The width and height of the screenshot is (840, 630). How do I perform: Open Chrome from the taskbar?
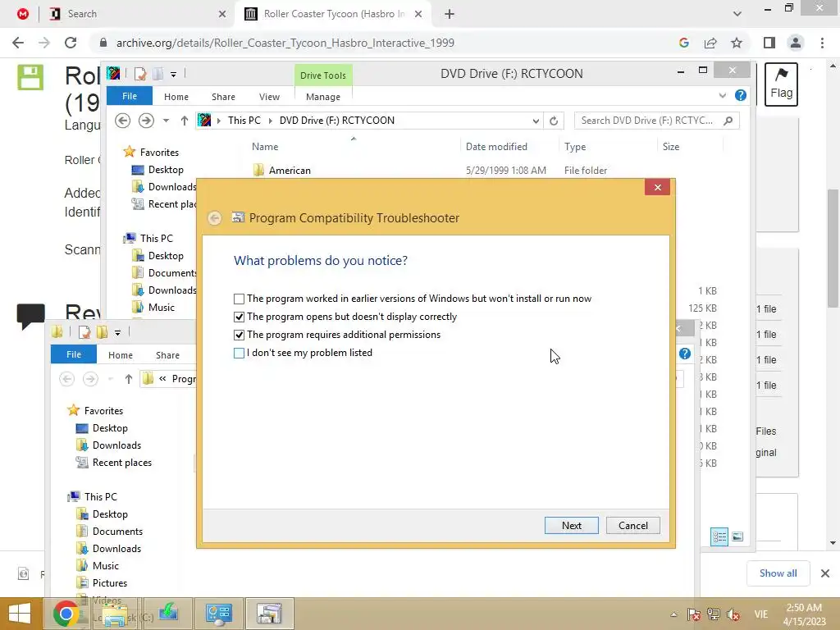[66, 614]
